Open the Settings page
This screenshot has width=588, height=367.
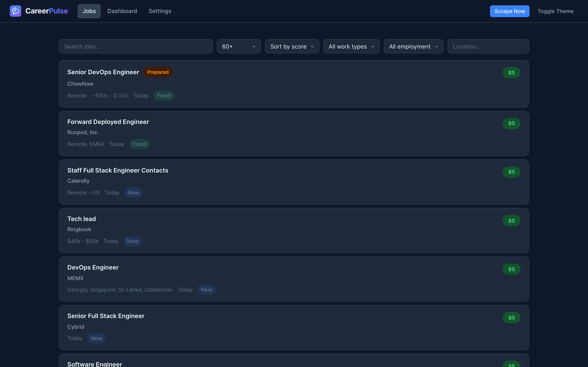(x=160, y=11)
